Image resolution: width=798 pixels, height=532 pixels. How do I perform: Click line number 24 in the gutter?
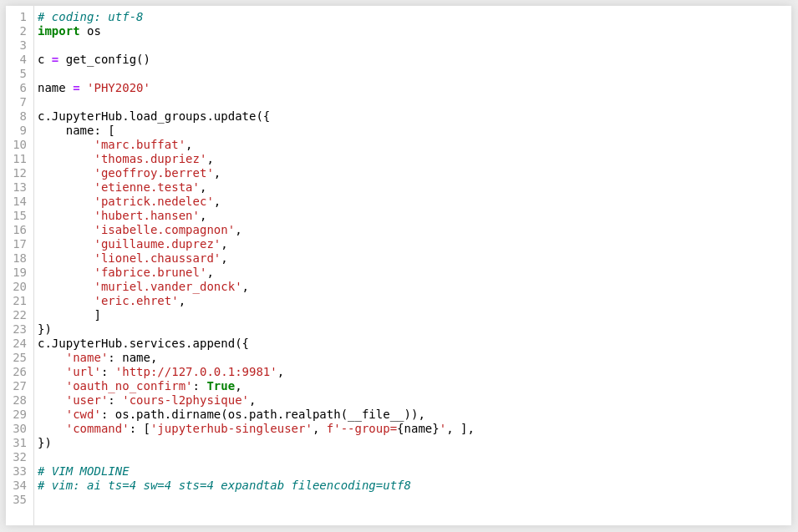point(20,343)
